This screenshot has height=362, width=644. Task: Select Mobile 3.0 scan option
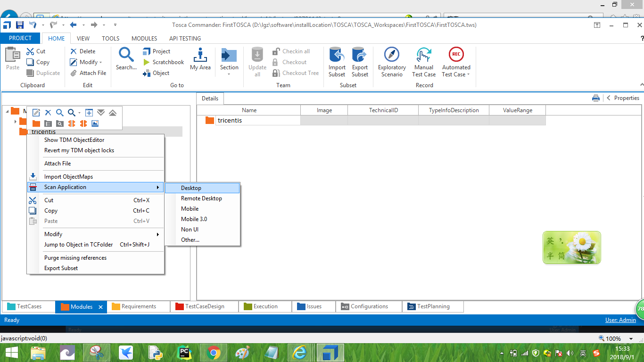pos(202,219)
